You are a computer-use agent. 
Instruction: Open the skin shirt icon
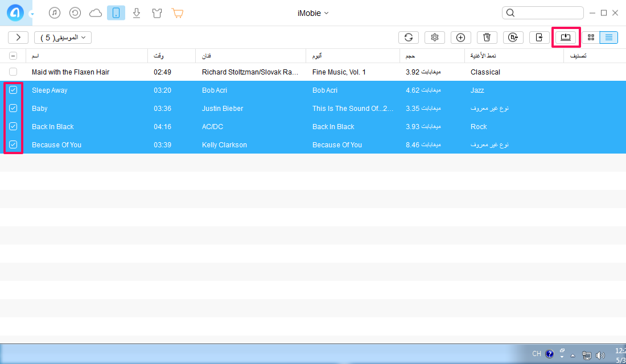pyautogui.click(x=157, y=13)
